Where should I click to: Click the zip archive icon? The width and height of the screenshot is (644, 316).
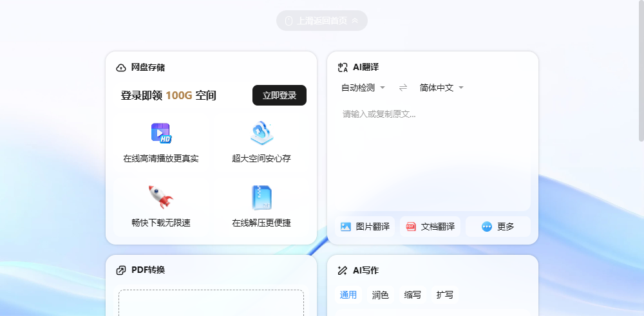[x=261, y=198]
